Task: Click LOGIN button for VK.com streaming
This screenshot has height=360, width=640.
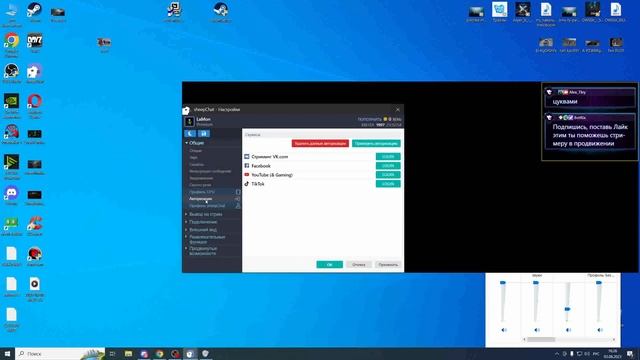Action: [x=388, y=157]
